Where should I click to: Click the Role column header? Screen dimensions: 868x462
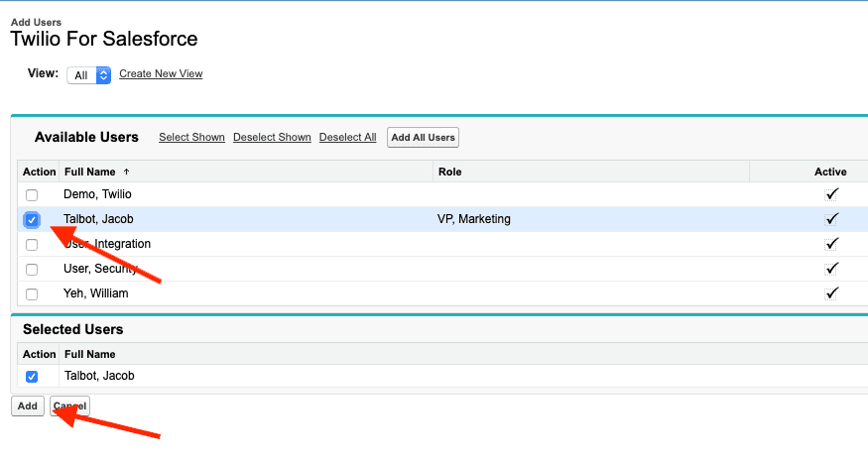click(449, 172)
